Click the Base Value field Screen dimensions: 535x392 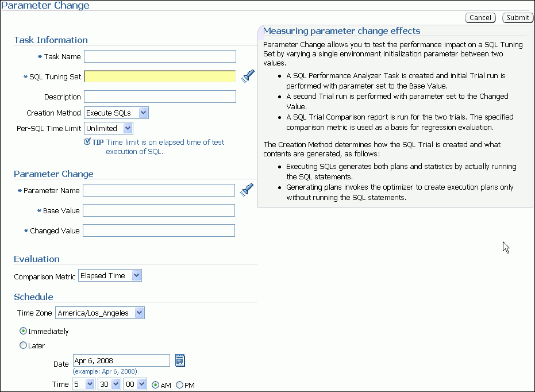pyautogui.click(x=158, y=210)
